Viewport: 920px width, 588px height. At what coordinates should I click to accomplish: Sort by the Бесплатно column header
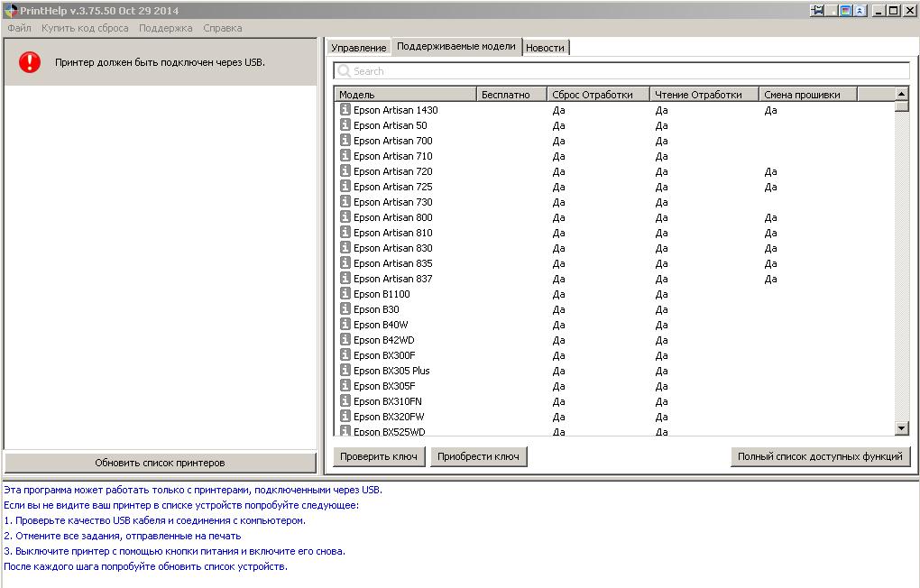click(511, 95)
